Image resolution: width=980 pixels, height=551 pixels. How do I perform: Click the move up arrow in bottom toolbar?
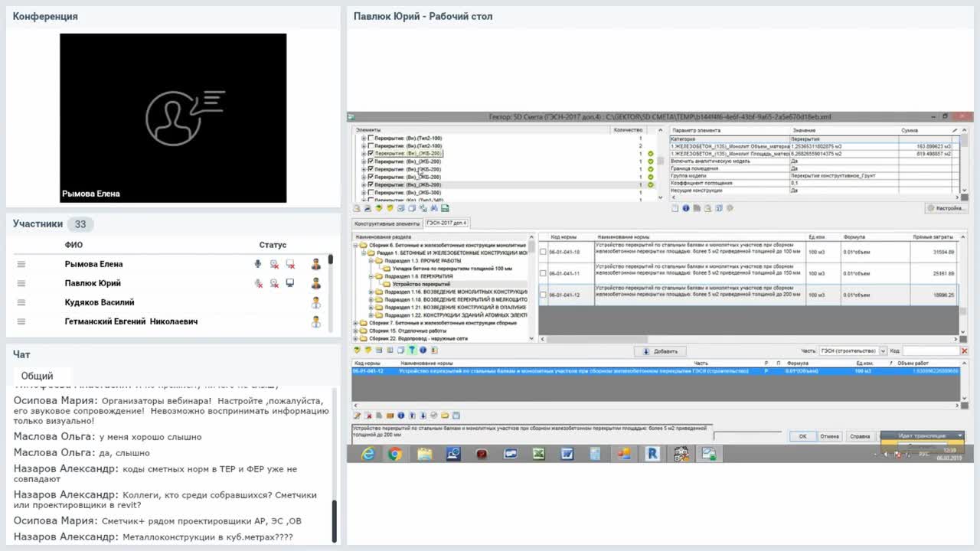point(411,416)
